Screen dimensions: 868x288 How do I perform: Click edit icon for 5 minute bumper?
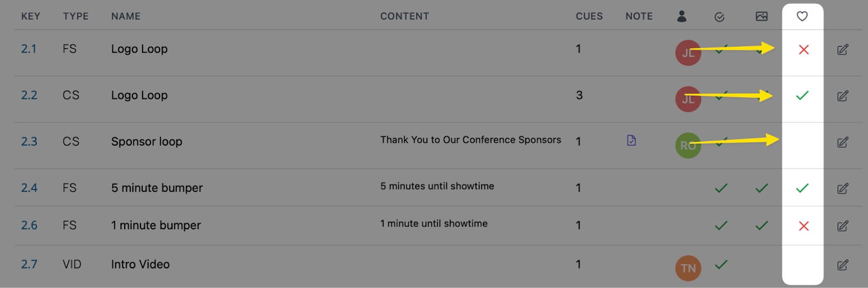pos(843,189)
